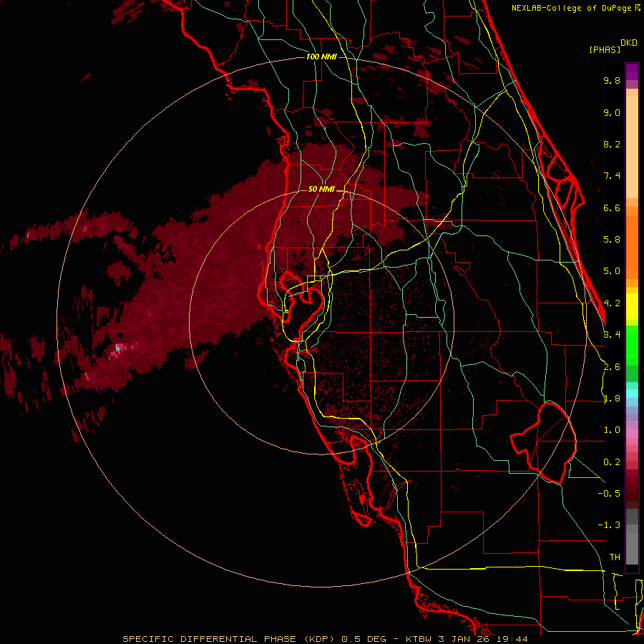
Task: Click the 0.2 legend value
Action: pyautogui.click(x=612, y=462)
